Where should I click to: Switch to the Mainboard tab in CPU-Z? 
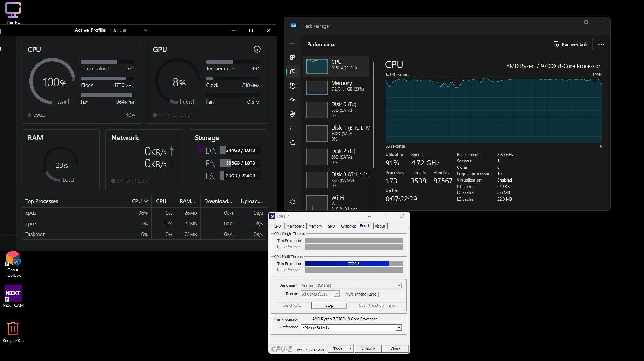295,226
